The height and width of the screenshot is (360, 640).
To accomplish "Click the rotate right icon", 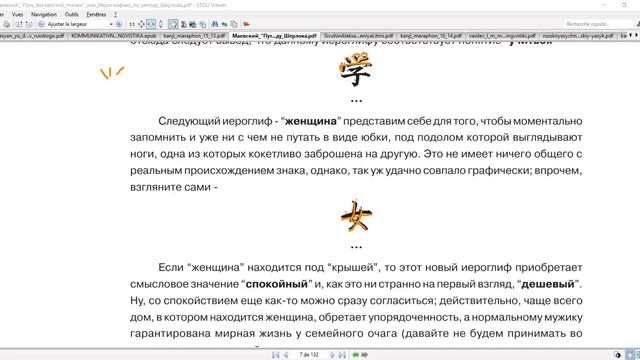I will point(29,24).
